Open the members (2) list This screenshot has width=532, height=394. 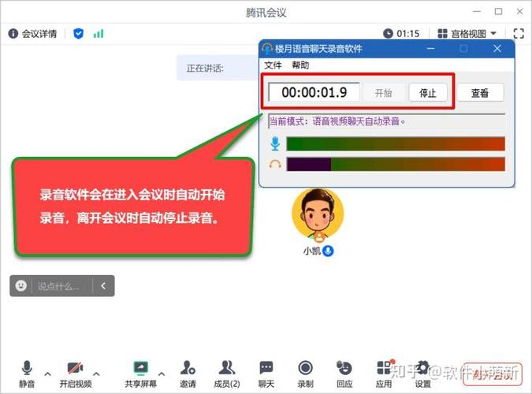(x=227, y=374)
